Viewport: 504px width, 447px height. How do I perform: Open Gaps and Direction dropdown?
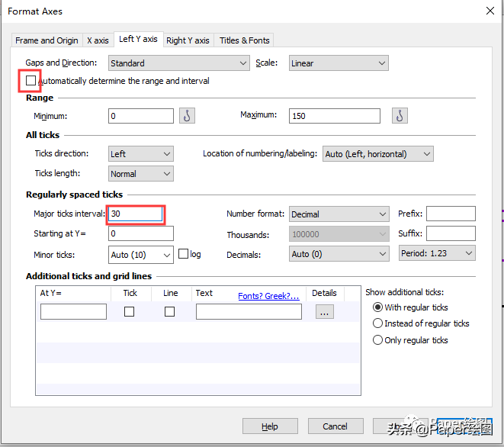click(x=178, y=63)
